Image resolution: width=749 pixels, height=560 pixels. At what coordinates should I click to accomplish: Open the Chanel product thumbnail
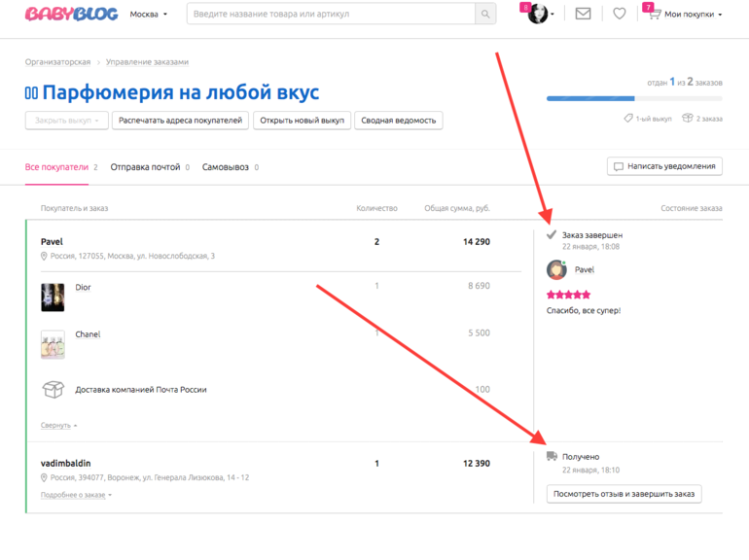[x=53, y=344]
